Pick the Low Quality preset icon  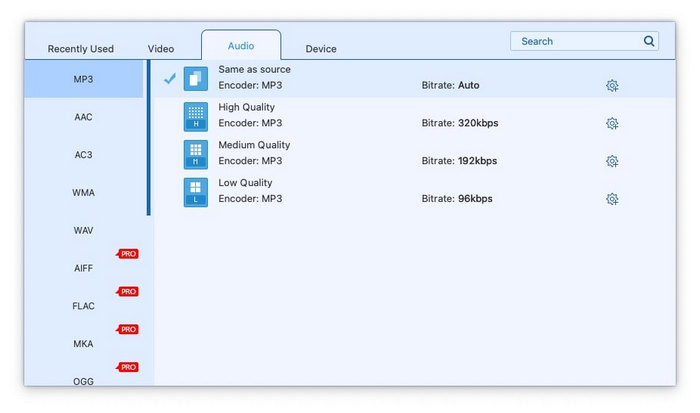click(196, 192)
